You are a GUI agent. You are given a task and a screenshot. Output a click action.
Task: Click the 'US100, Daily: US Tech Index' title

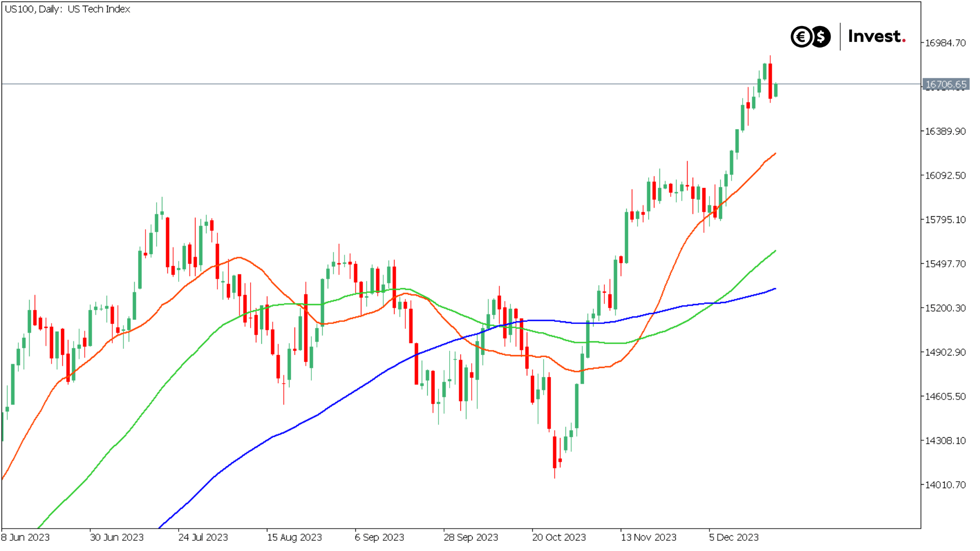(67, 9)
